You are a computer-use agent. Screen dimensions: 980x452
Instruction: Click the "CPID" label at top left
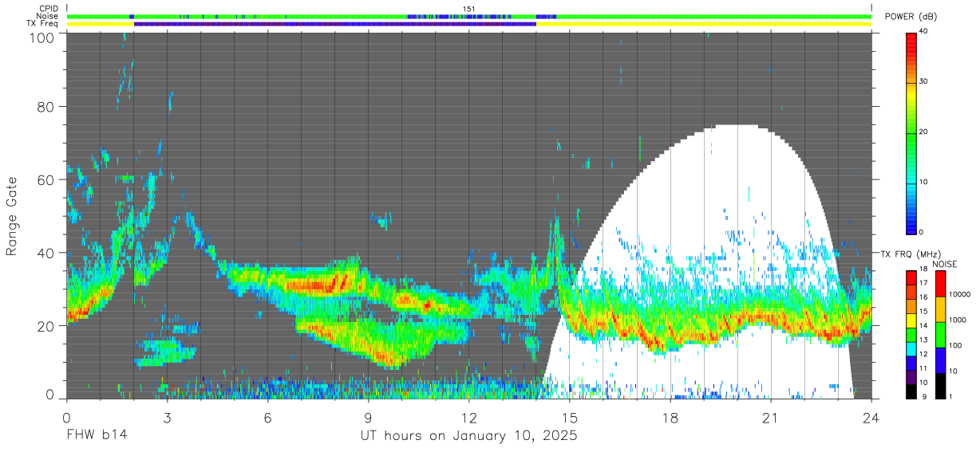[49, 9]
